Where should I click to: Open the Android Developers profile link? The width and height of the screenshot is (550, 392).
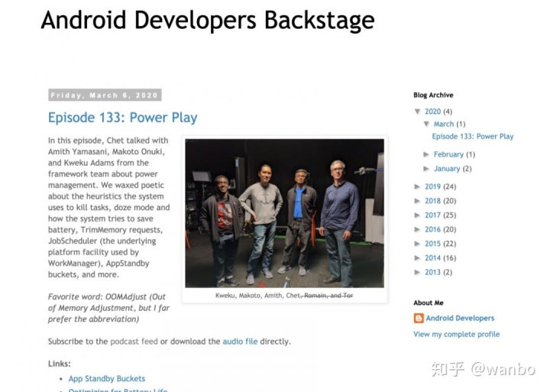(x=460, y=319)
